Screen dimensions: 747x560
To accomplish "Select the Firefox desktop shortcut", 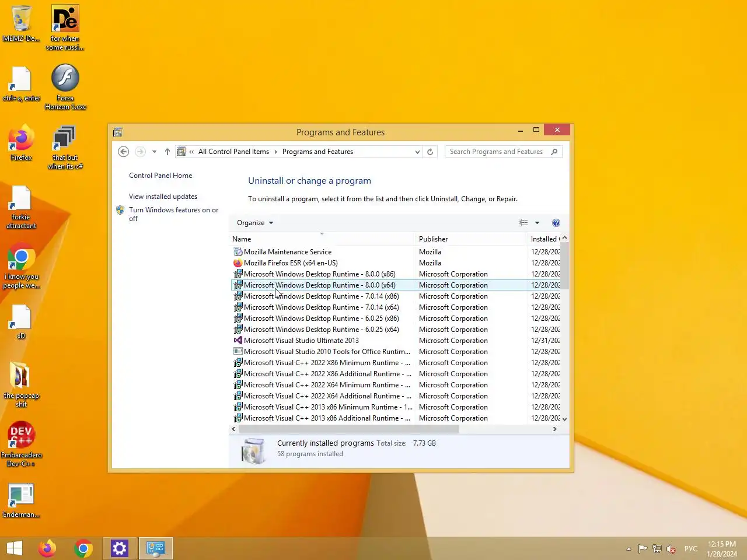I will (x=22, y=142).
